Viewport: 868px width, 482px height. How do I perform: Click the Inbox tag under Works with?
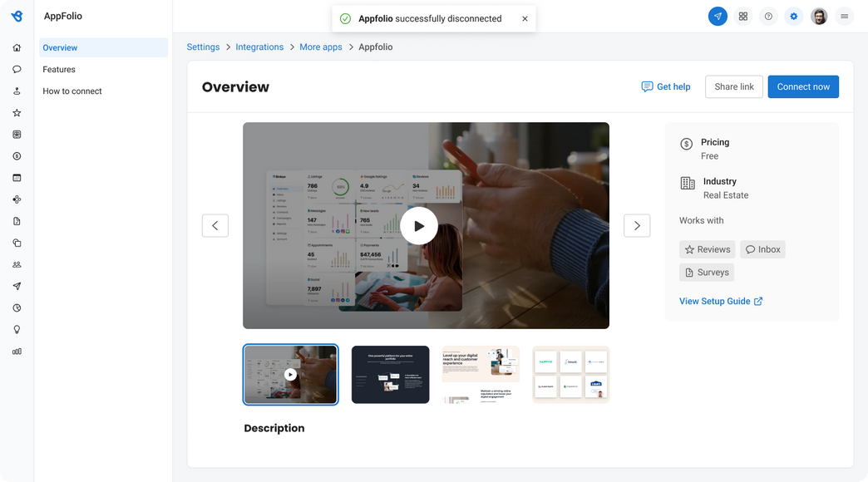762,249
